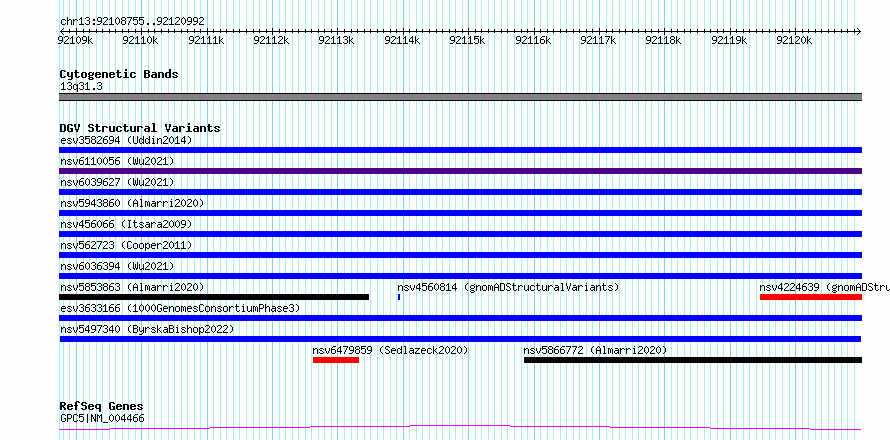The image size is (890, 440).
Task: Open the nsv6039627 (Wu2021) variant
Action: [117, 182]
